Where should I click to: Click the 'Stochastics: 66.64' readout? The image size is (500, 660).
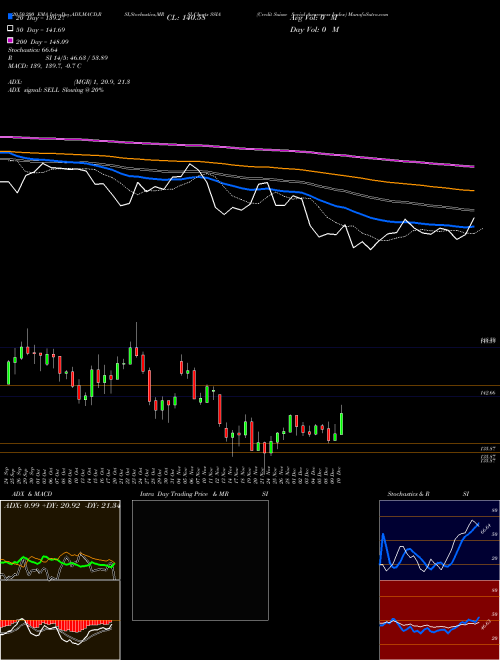pyautogui.click(x=32, y=50)
